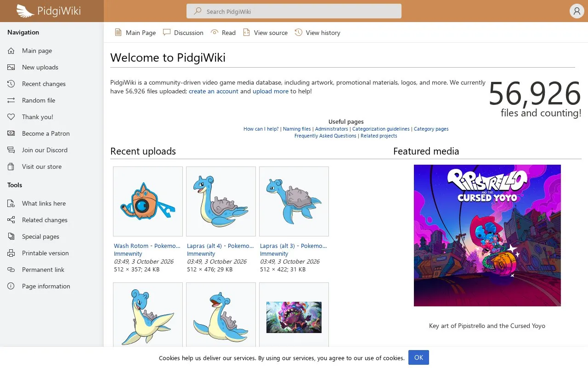
Task: Click the PidgiWiki bird logo
Action: 25,11
